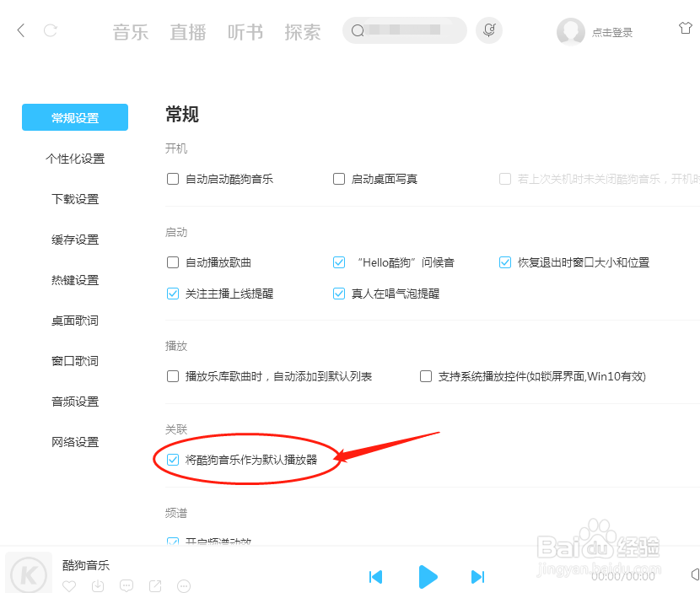Open 音频设置 in the sidebar
Viewport: 700px width, 593px height.
coord(75,402)
